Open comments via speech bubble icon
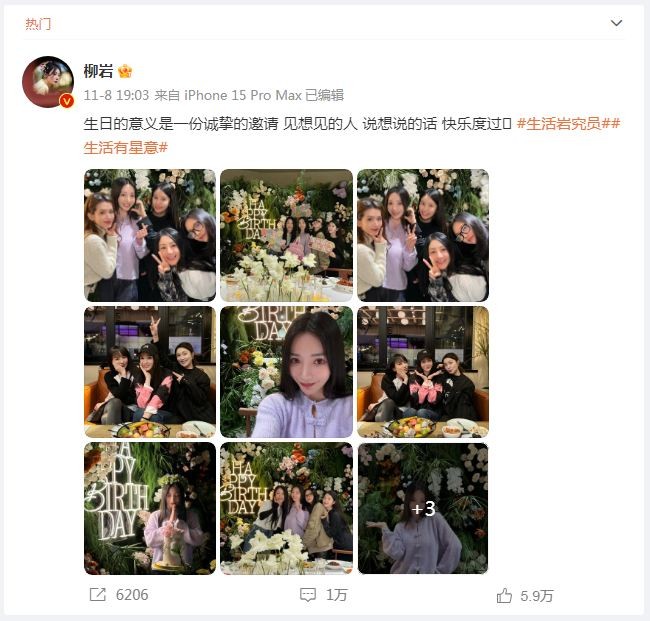Viewport: 650px width, 621px height. [308, 595]
